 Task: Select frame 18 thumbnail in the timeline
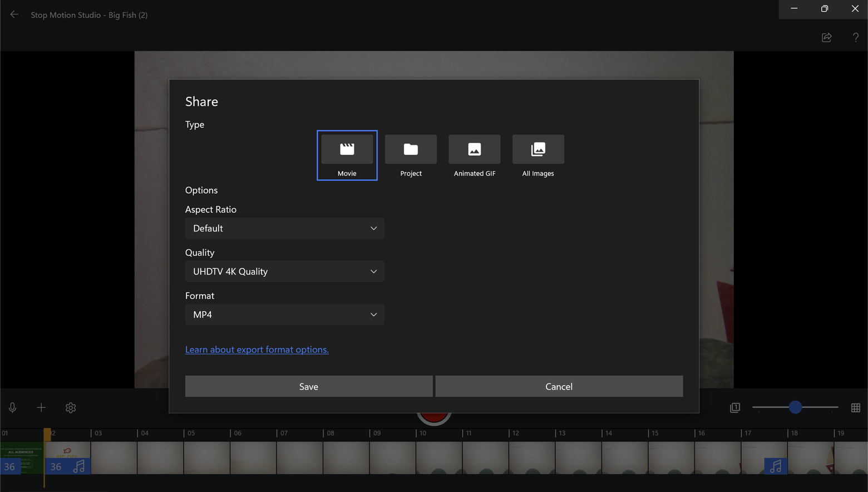click(x=811, y=458)
